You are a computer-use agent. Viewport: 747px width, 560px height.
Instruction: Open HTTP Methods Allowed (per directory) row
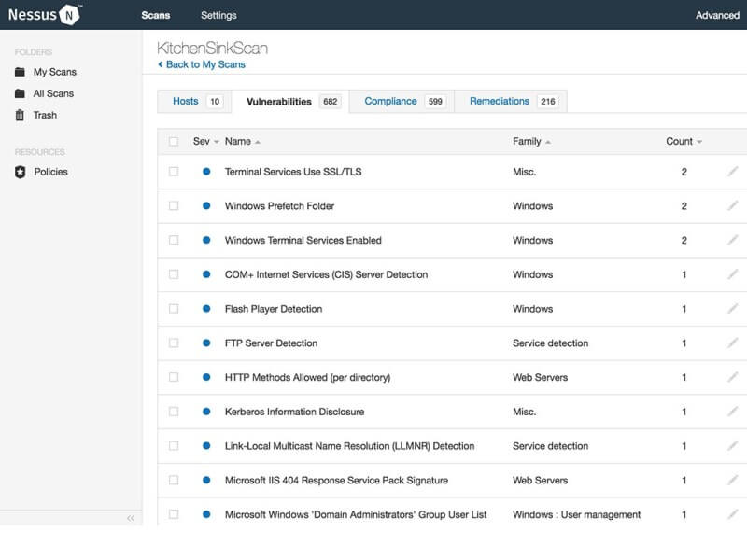click(307, 377)
